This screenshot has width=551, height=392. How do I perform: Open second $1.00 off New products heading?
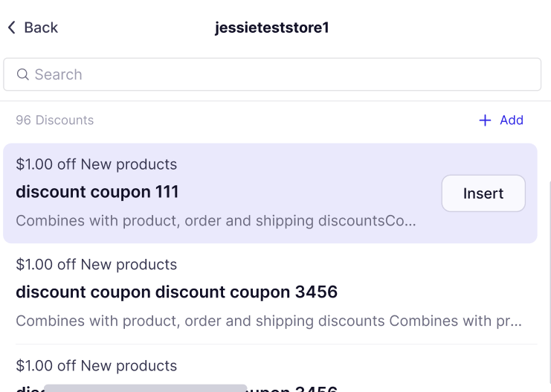(x=96, y=265)
